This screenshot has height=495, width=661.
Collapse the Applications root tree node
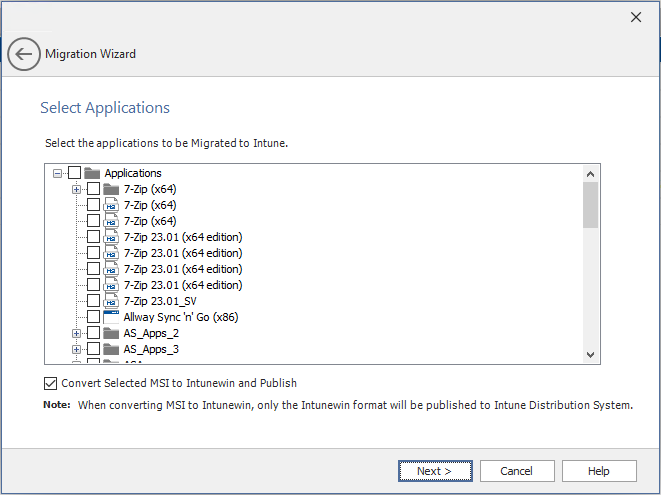click(58, 173)
